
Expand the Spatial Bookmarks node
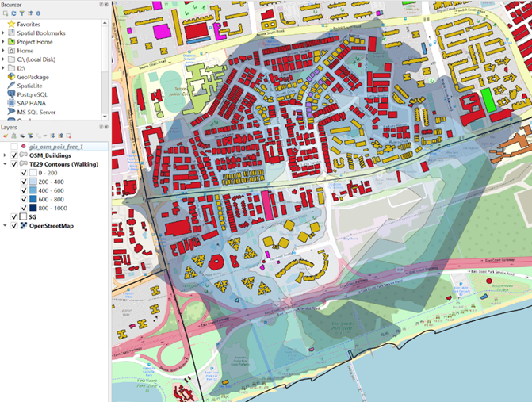(3, 33)
